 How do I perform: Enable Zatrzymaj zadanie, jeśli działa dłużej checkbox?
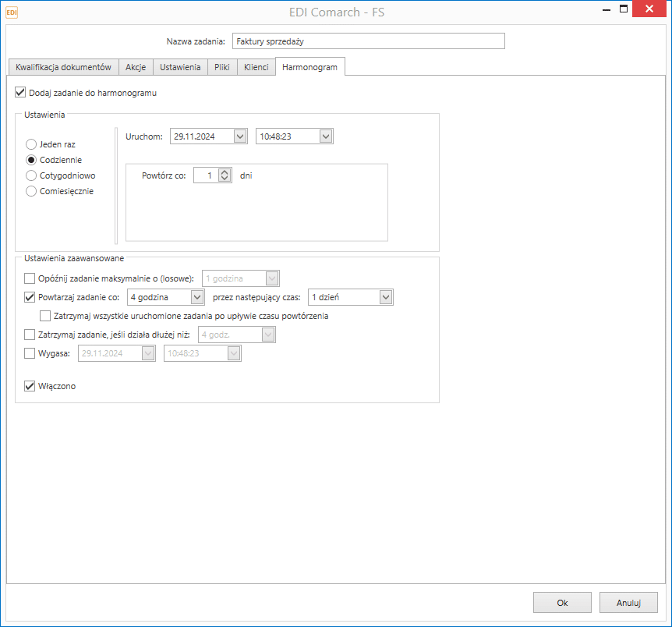coord(30,335)
